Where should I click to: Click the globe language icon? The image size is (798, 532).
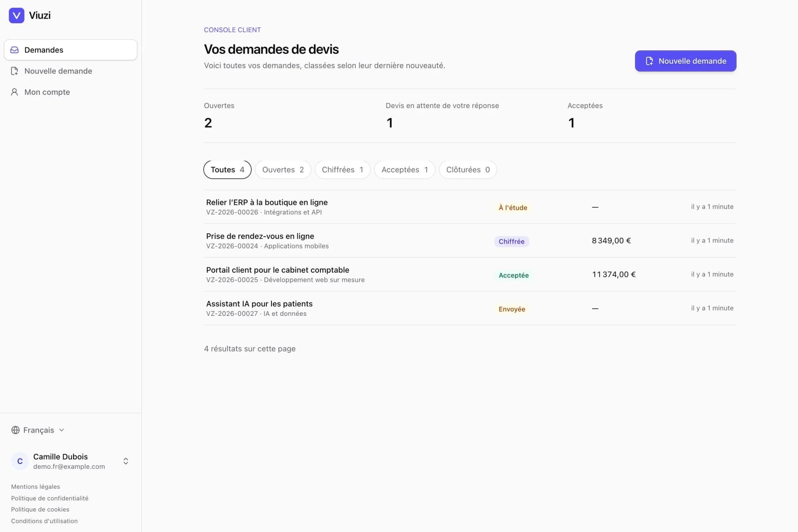(15, 430)
